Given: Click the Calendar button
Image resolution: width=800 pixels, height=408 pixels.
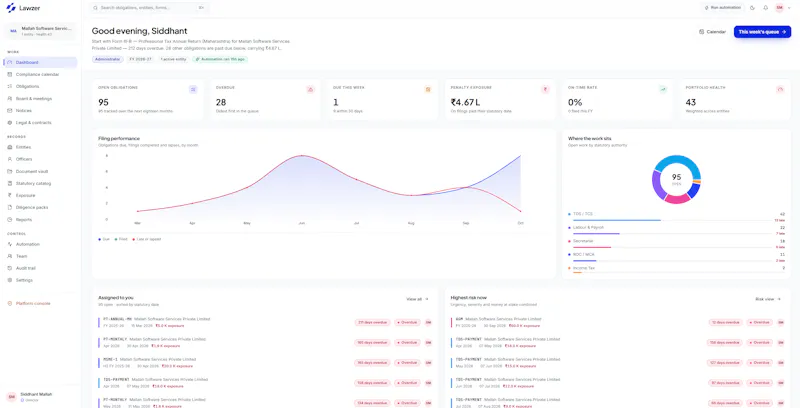Looking at the screenshot, I should [712, 32].
